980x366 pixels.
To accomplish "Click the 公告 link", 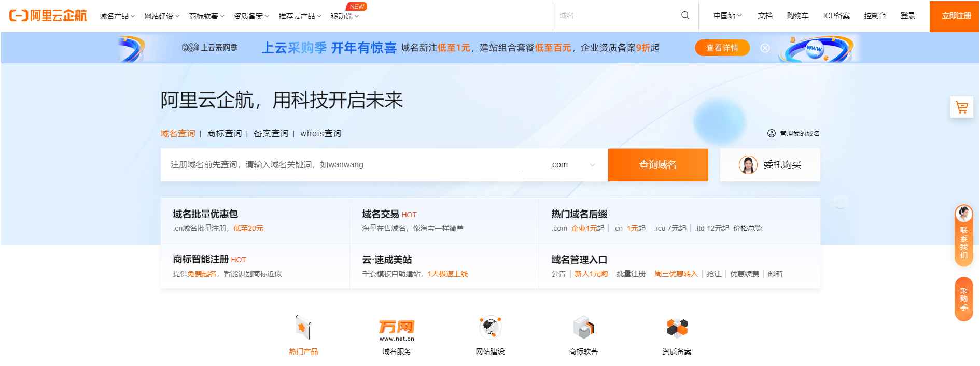I will [x=558, y=274].
